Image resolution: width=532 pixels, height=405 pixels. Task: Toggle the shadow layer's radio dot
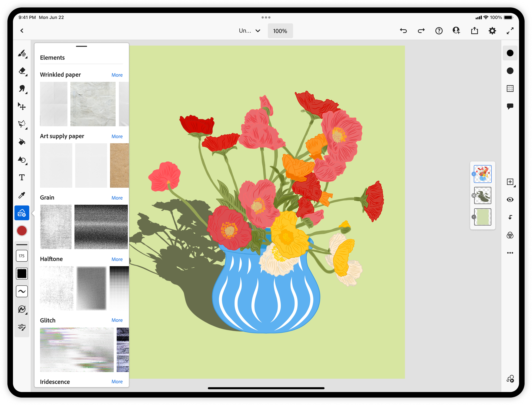tap(474, 196)
